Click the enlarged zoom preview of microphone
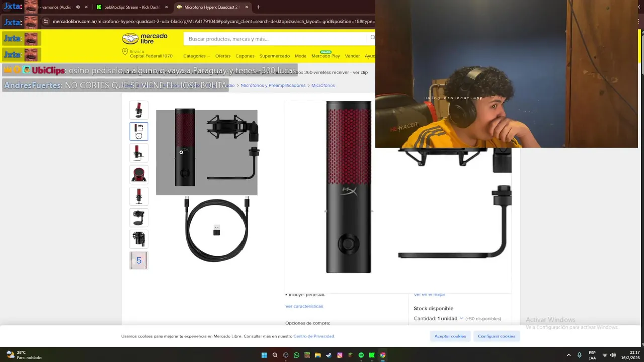 (397, 196)
